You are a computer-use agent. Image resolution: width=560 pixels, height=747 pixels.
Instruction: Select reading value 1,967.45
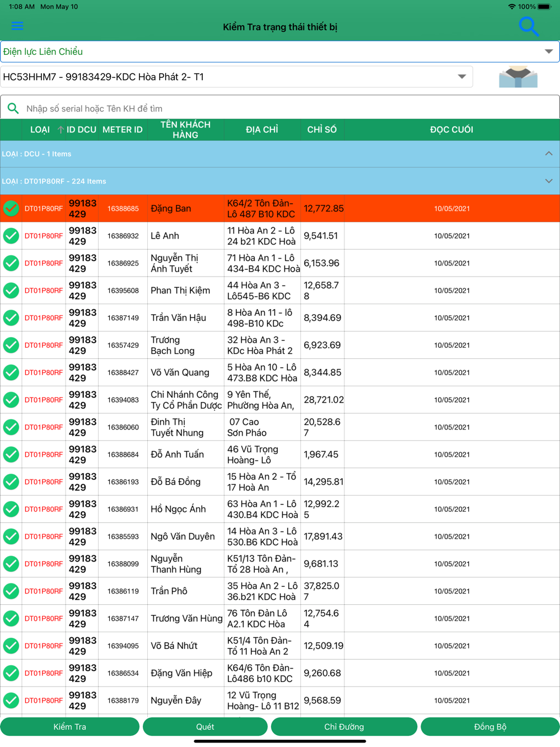click(x=321, y=454)
